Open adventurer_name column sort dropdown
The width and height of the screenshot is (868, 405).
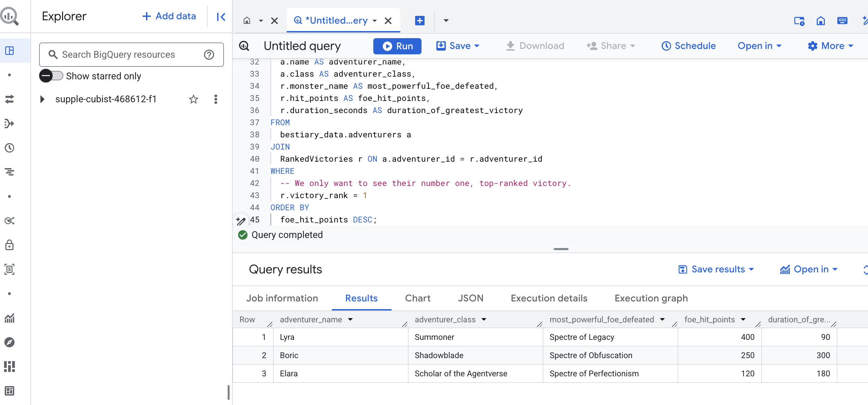(x=350, y=320)
